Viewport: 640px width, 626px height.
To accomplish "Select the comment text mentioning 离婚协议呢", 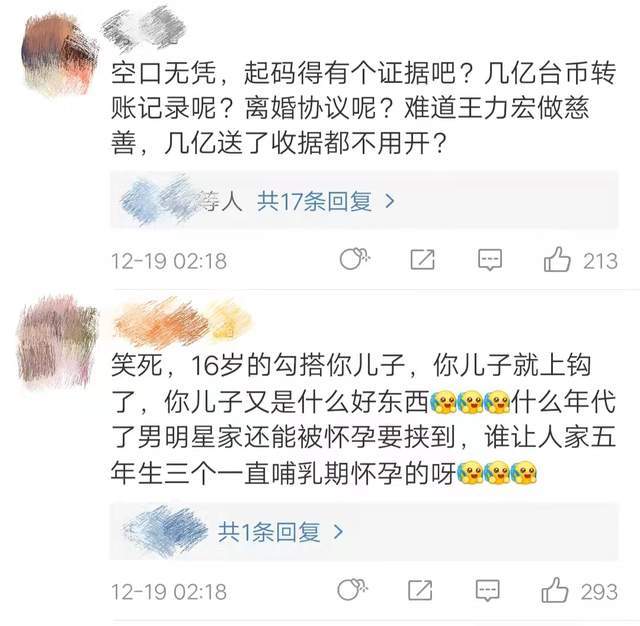I will 363,108.
